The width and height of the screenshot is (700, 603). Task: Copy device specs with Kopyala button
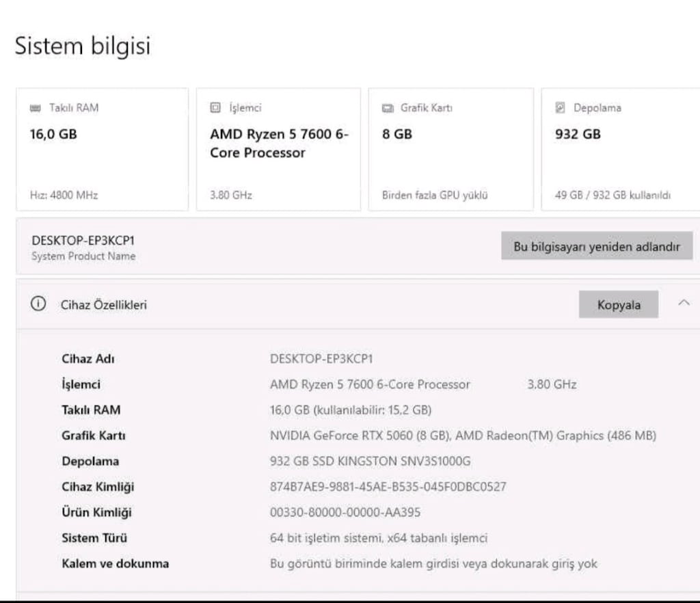[x=618, y=304]
